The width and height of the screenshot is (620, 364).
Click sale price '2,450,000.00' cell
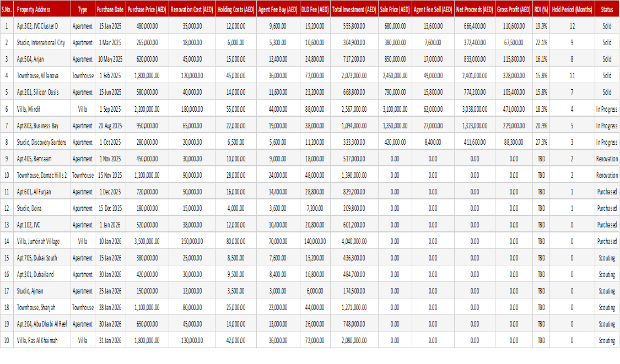395,75
